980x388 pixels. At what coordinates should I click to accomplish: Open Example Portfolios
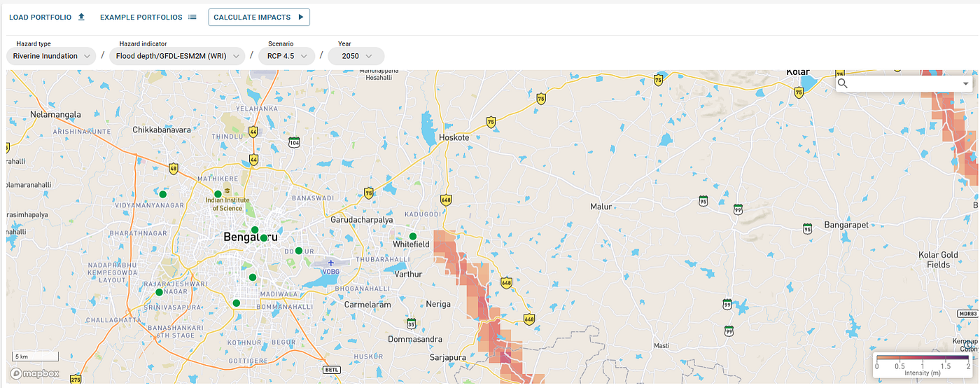[x=148, y=17]
